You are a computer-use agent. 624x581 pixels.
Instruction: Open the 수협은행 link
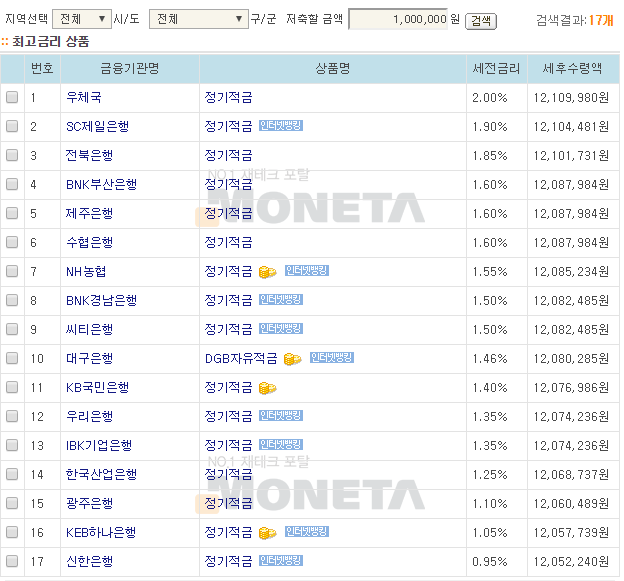pos(90,242)
